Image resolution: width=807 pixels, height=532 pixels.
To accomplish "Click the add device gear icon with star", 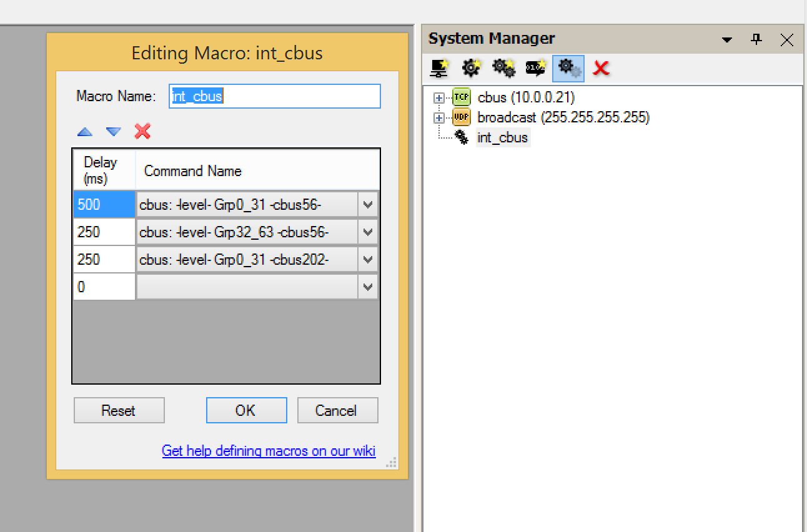I will pyautogui.click(x=470, y=69).
